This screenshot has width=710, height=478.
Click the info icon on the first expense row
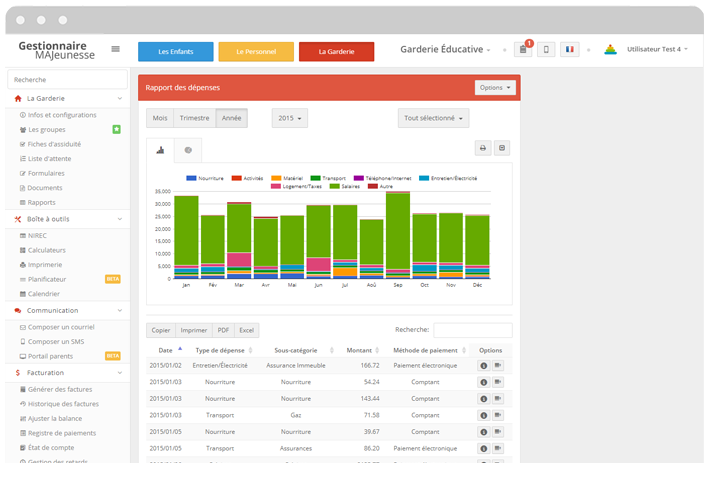click(x=484, y=366)
